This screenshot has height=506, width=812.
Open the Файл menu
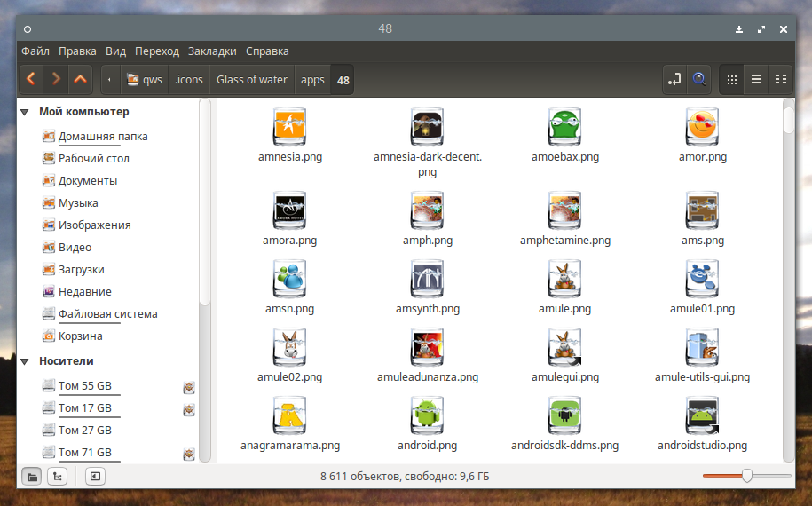click(x=35, y=51)
